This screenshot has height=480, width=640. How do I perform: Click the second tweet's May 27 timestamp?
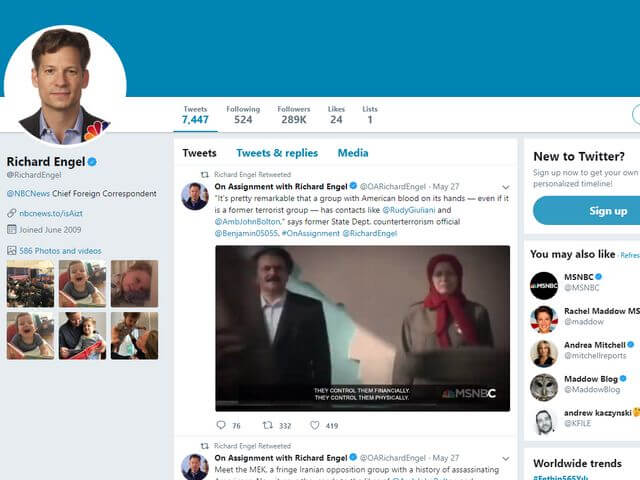[x=446, y=458]
